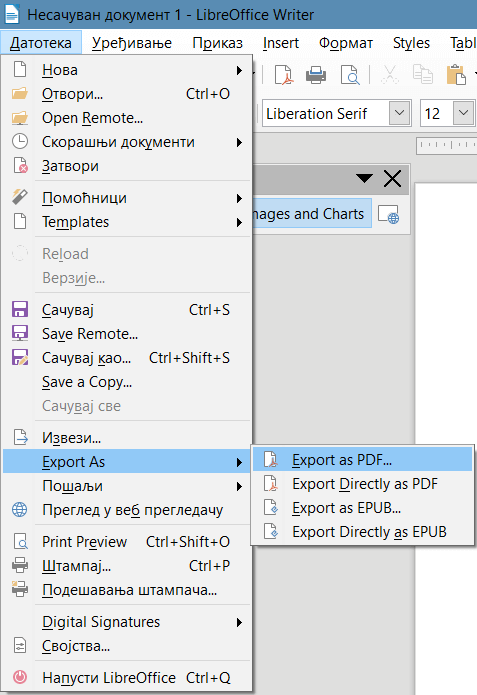Expand Digital Signatures submenu
477x695 pixels.
(128, 622)
